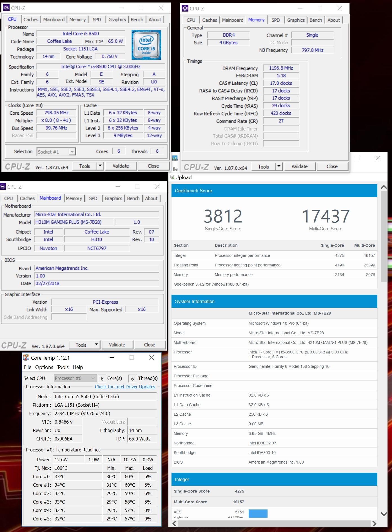392x532 pixels.
Task: Open the File menu in Core Temp
Action: click(28, 367)
